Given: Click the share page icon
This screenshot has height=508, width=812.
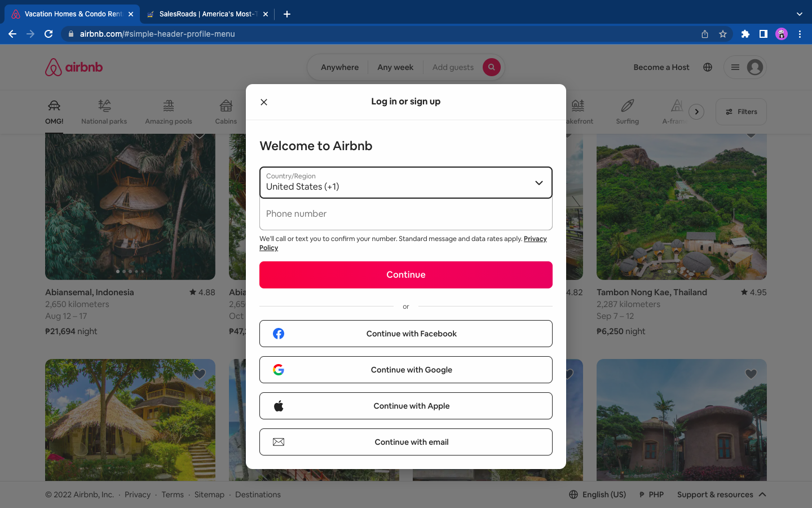Looking at the screenshot, I should (x=705, y=34).
